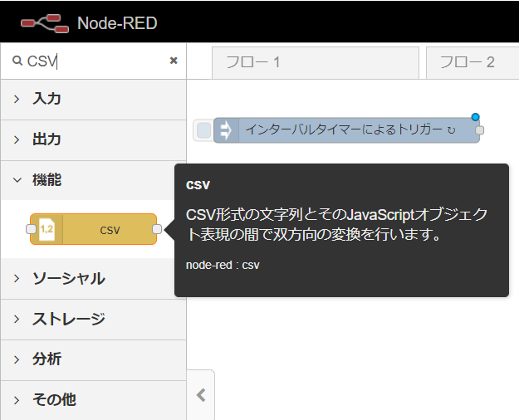Viewport: 519px width, 420px height.
Task: Expand the 分析 category
Action: (93, 359)
